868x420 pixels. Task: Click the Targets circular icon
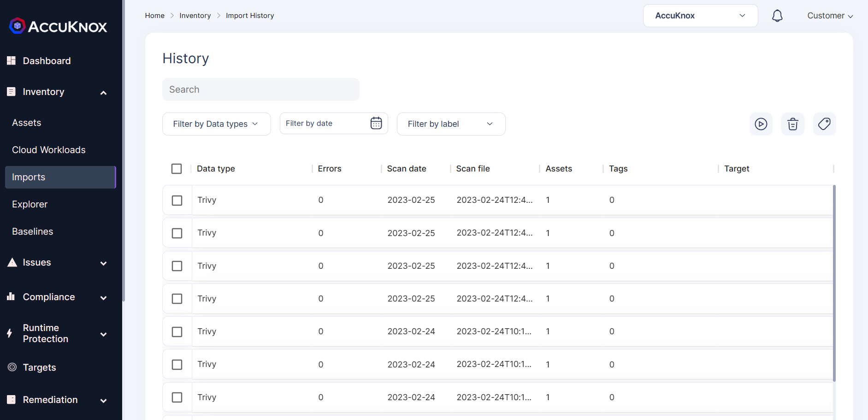point(12,367)
